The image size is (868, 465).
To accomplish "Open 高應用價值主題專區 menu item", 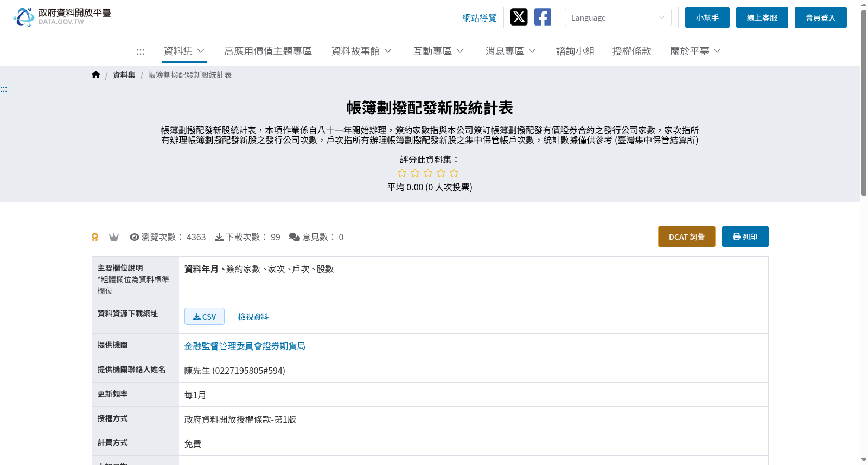I will click(x=268, y=51).
